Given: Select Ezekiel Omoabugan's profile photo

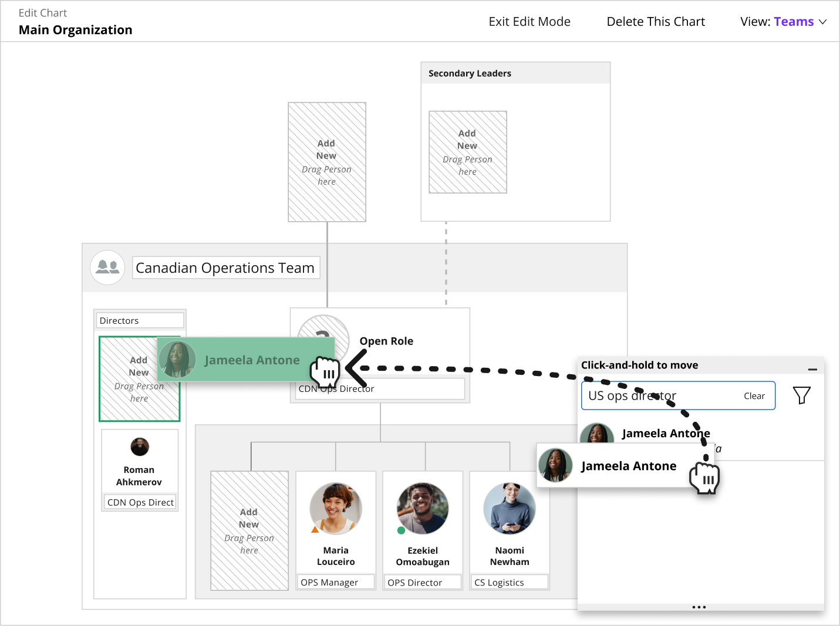Looking at the screenshot, I should 423,509.
